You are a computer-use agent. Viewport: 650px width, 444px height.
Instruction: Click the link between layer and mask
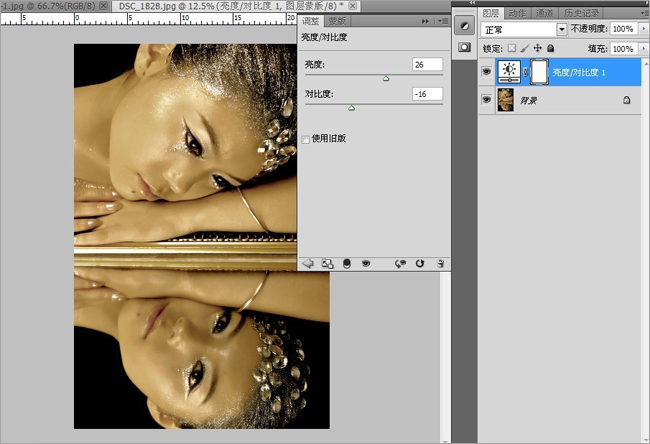[525, 72]
